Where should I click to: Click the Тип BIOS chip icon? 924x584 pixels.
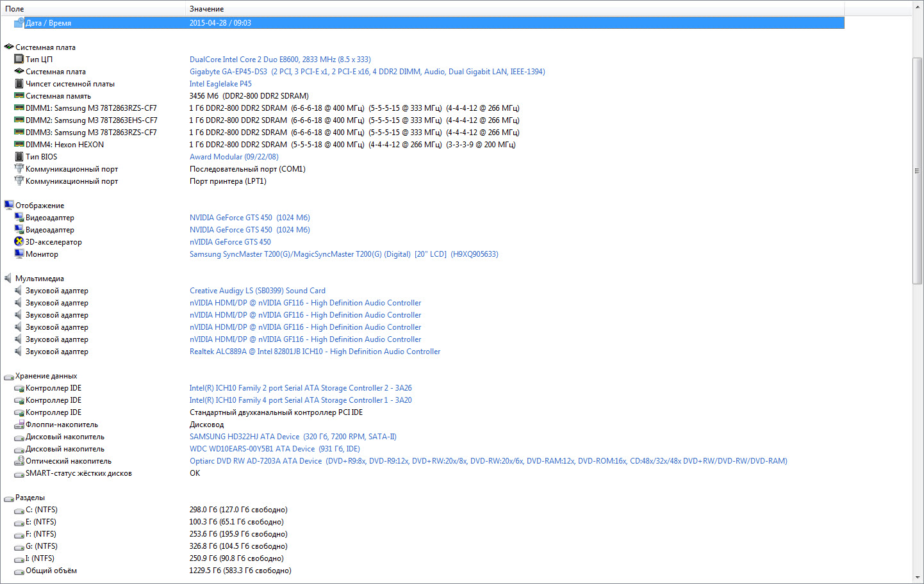click(19, 157)
